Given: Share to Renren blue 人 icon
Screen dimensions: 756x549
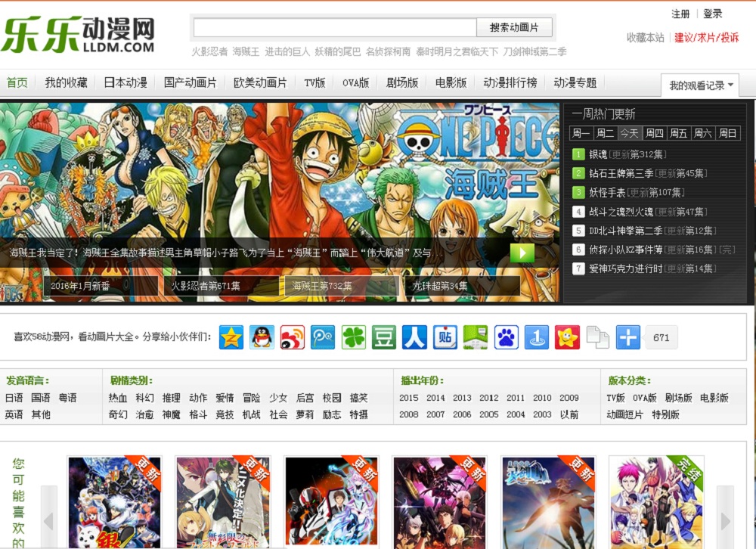Looking at the screenshot, I should 414,337.
